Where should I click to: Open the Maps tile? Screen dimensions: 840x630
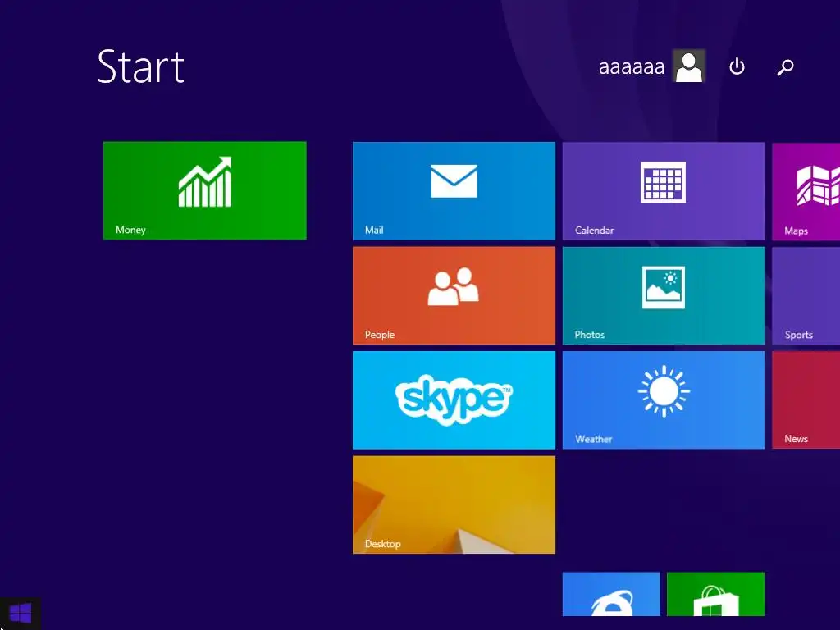(x=806, y=190)
